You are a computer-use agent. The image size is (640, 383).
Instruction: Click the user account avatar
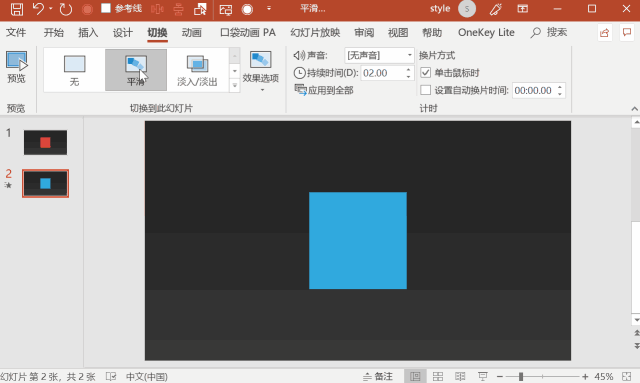(467, 9)
